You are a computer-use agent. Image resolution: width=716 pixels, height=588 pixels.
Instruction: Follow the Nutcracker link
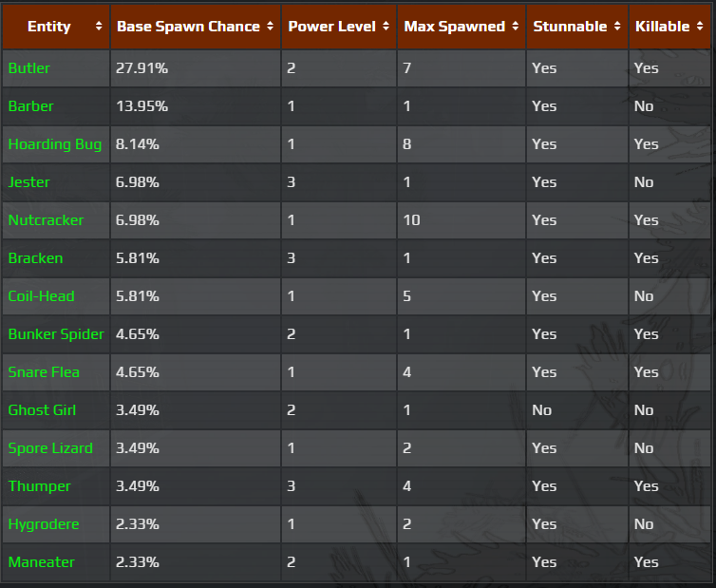[46, 220]
